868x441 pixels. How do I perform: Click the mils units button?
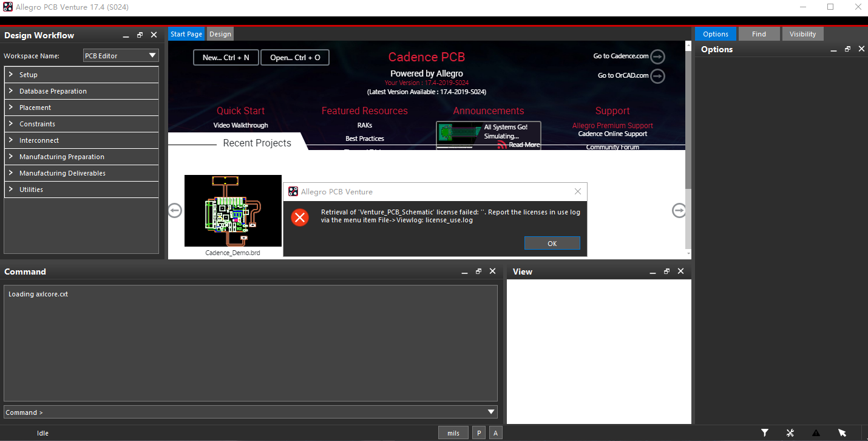click(453, 433)
